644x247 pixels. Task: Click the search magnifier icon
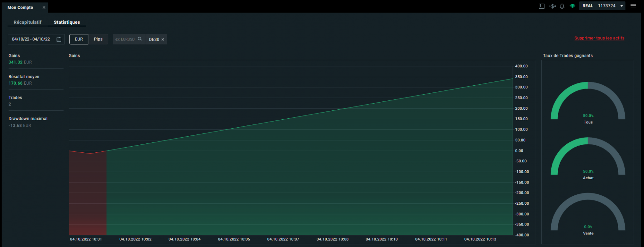click(140, 39)
